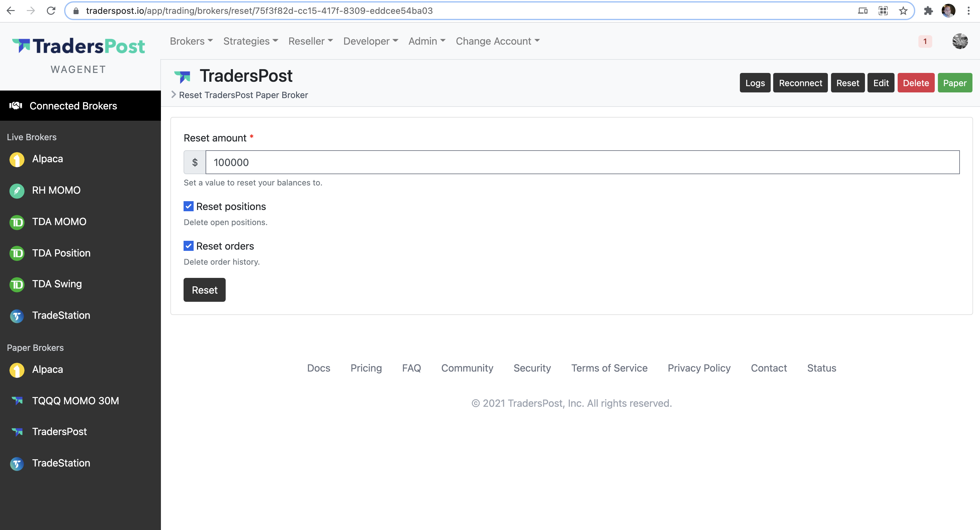980x530 pixels.
Task: Select Connected Brokers in the sidebar
Action: click(x=73, y=106)
